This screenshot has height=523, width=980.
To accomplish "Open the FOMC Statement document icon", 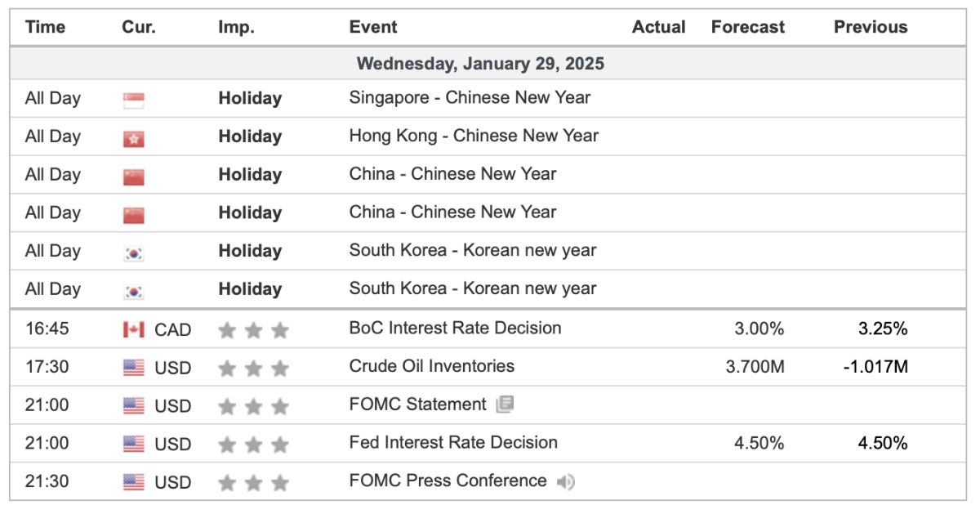I will pyautogui.click(x=505, y=405).
